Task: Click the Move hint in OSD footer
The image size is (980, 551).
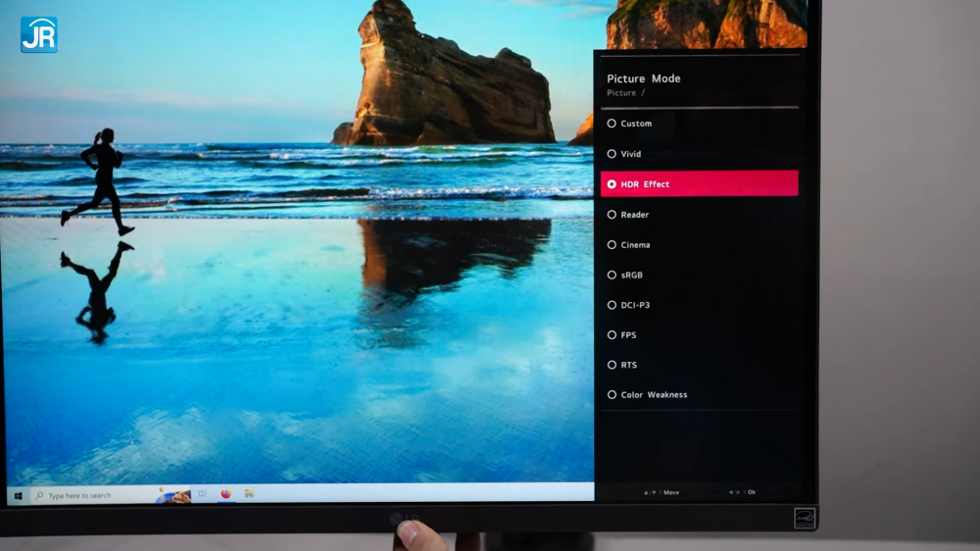Action: (661, 492)
